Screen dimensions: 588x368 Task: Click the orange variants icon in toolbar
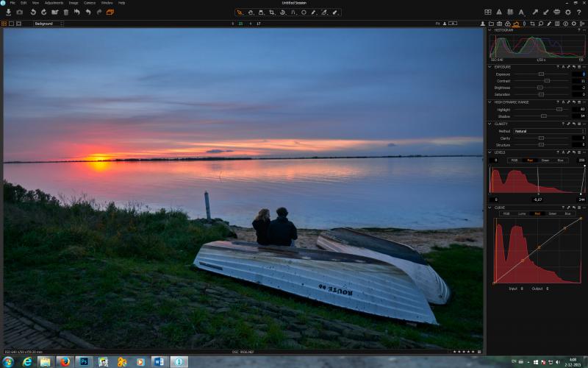click(x=110, y=13)
